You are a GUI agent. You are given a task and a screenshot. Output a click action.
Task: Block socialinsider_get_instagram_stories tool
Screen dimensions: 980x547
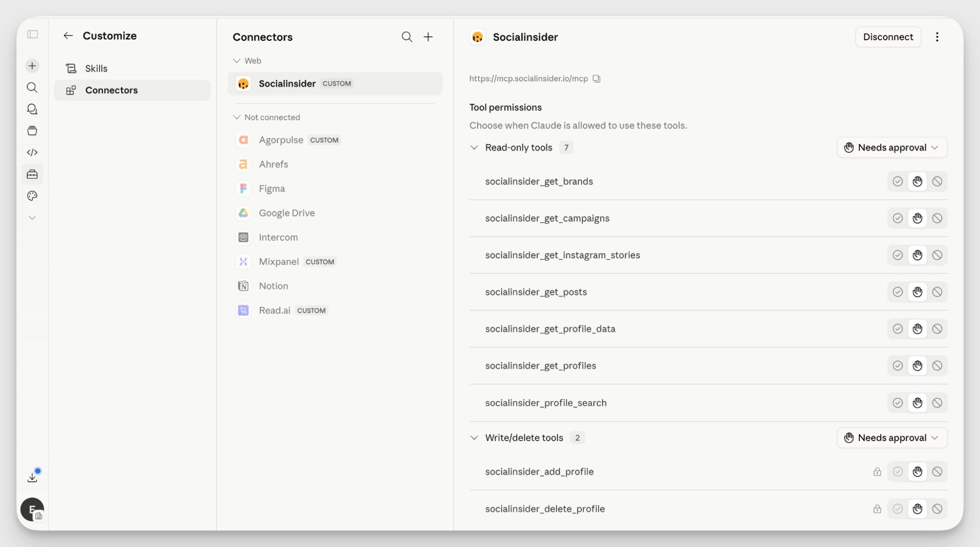point(937,255)
